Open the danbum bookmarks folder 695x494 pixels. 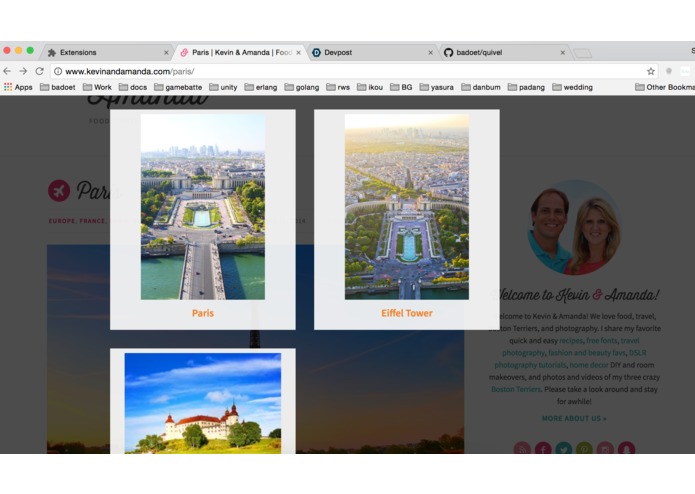481,87
